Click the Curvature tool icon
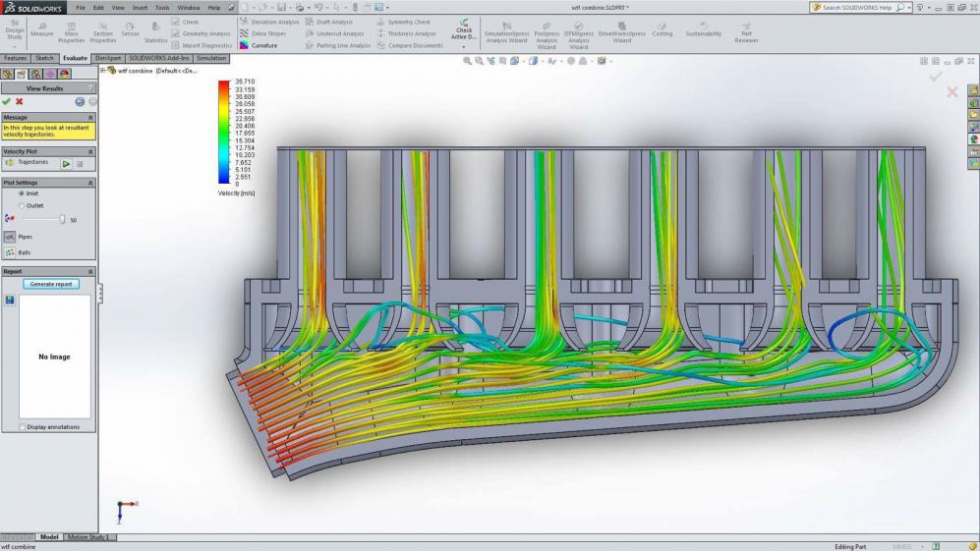Screen dimensions: 980x551 (245, 45)
